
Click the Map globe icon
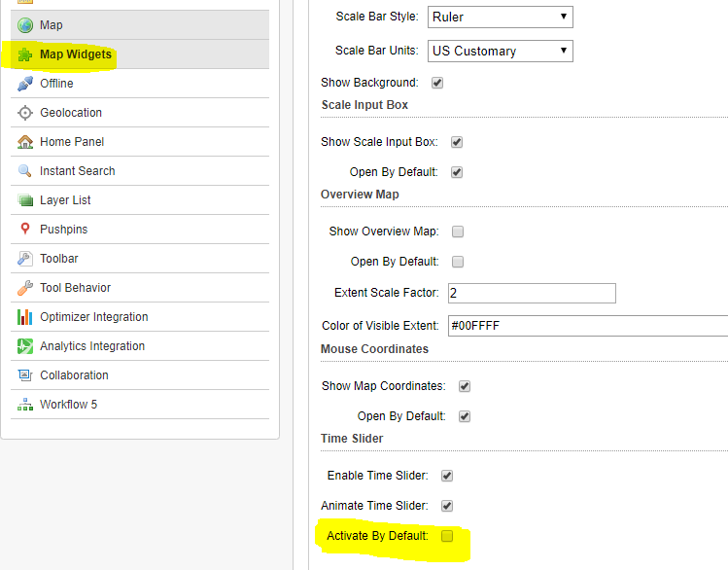(25, 25)
